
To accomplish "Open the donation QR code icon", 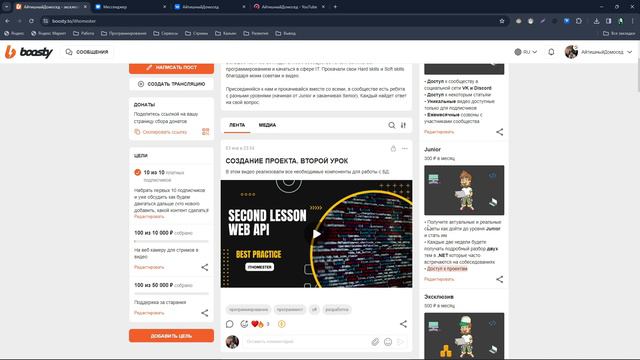I will 205,131.
